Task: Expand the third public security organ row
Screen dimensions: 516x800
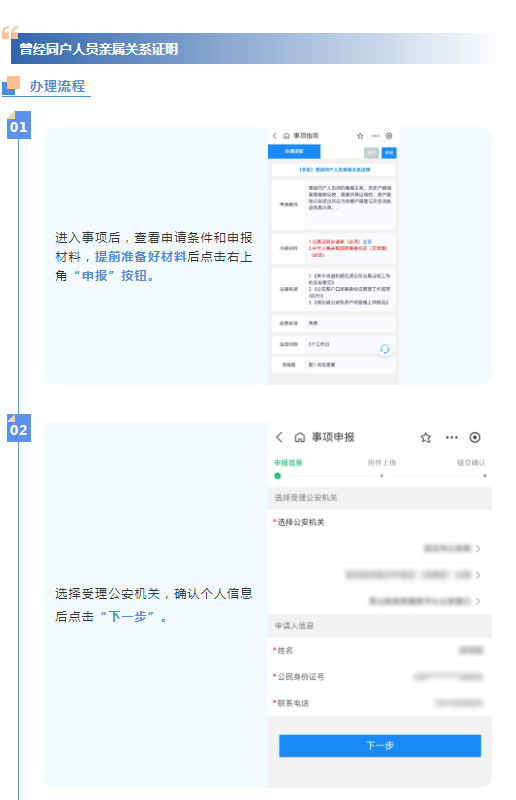Action: click(x=380, y=602)
